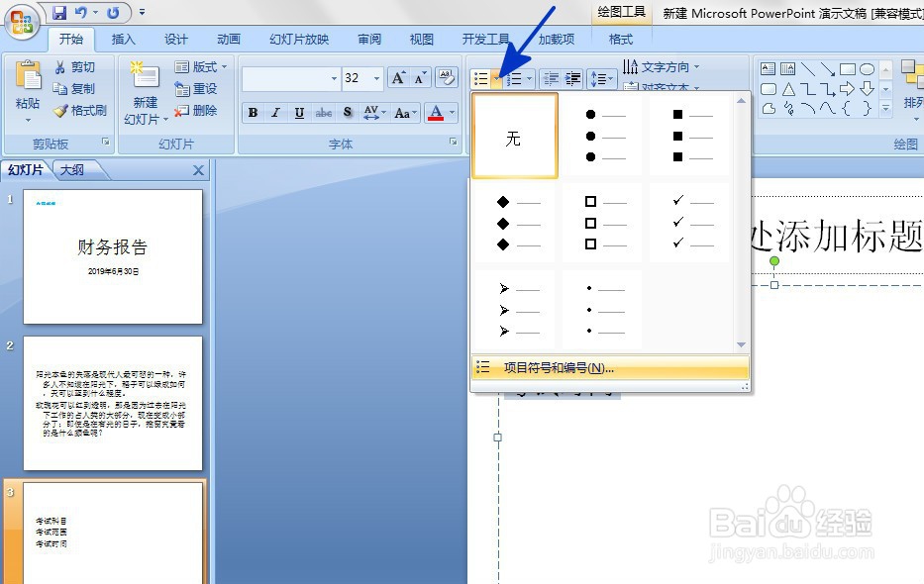Decrease list indent level icon
The width and height of the screenshot is (924, 584).
551,79
